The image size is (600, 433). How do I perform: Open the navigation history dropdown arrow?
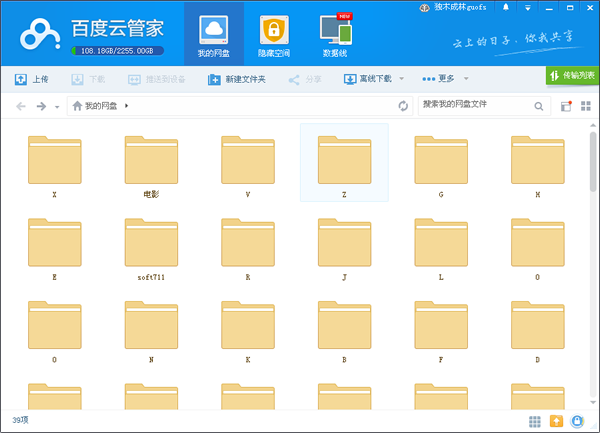point(57,106)
